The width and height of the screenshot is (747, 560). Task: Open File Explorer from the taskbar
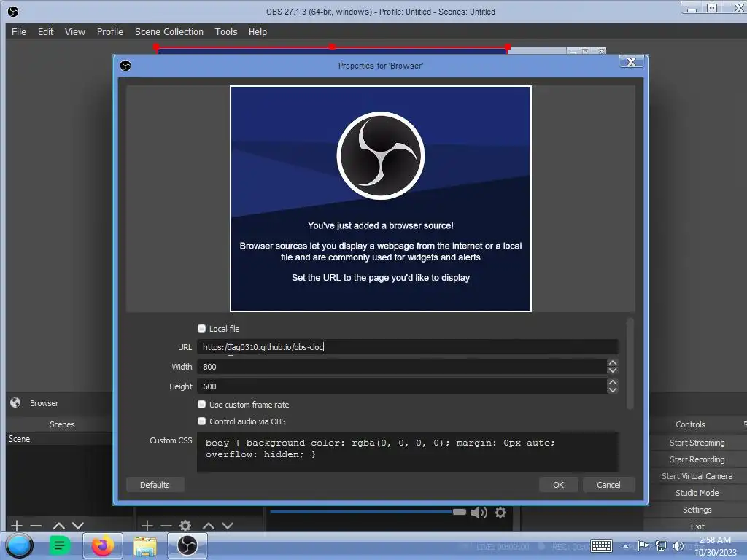145,545
